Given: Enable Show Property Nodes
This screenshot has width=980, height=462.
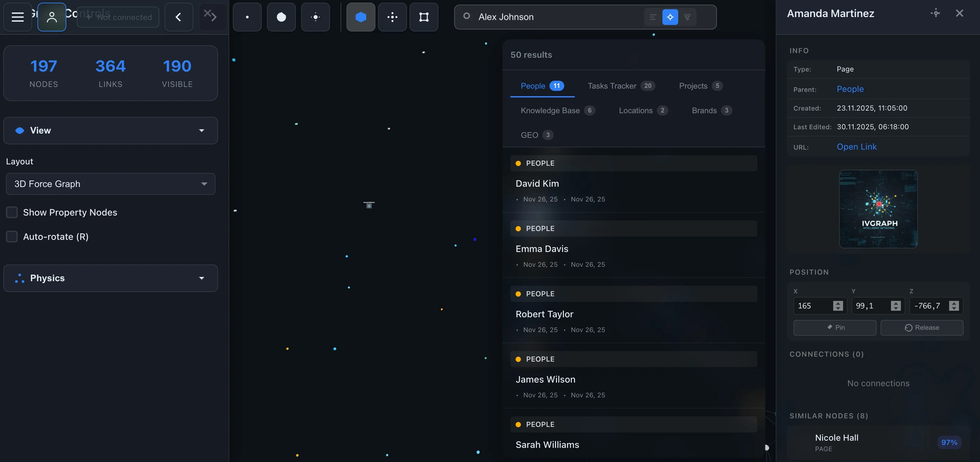Looking at the screenshot, I should click(x=12, y=212).
